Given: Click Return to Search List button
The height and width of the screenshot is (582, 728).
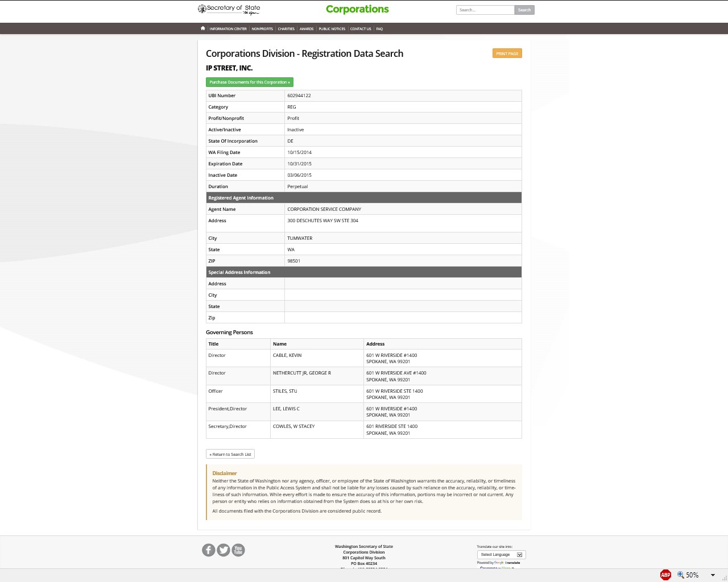Looking at the screenshot, I should pos(230,454).
